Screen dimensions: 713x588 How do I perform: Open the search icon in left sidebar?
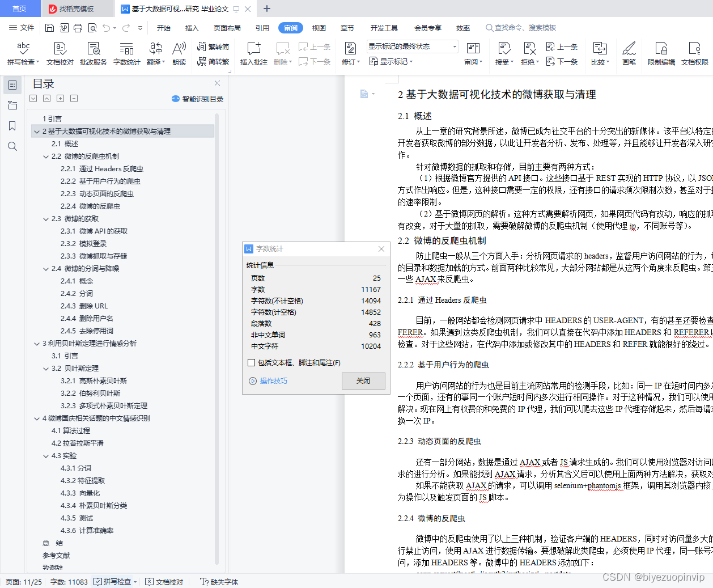(x=12, y=146)
